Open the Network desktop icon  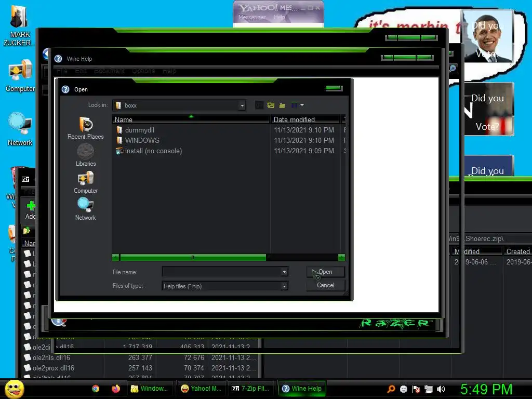point(20,129)
